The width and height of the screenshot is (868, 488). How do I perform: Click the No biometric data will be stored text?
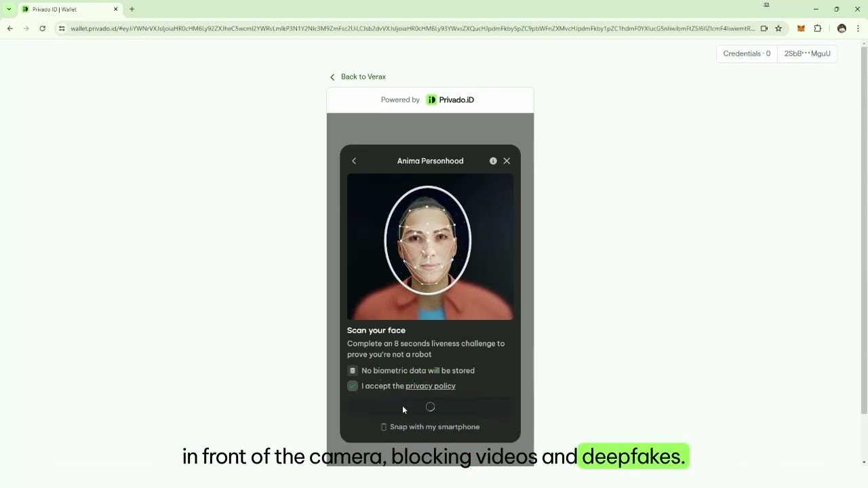[418, 371]
